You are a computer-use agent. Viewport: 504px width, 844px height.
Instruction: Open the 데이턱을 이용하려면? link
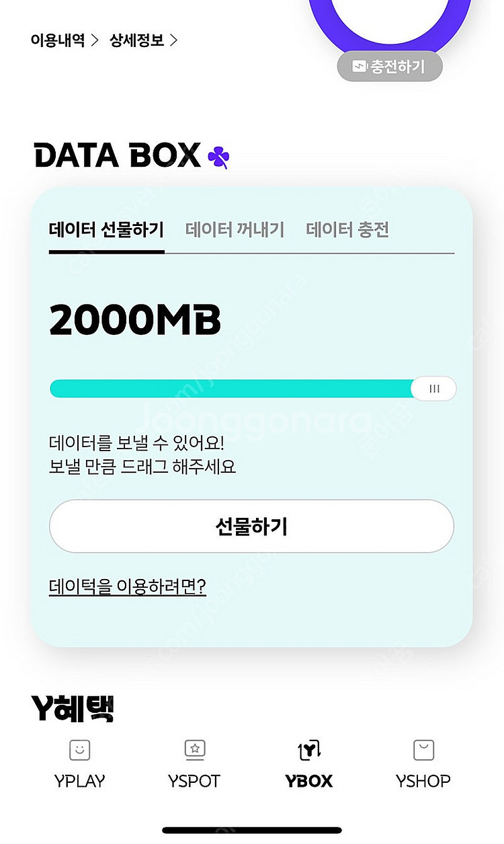[x=128, y=586]
